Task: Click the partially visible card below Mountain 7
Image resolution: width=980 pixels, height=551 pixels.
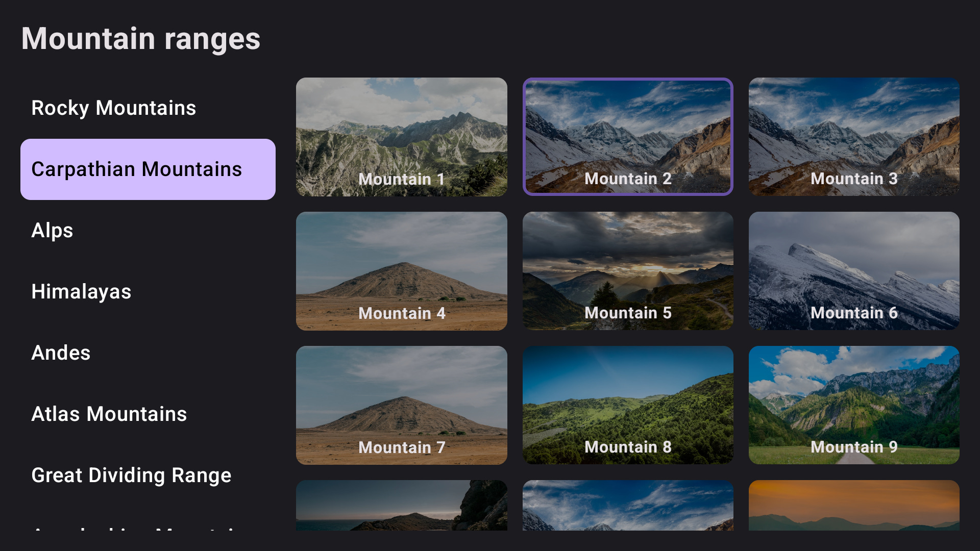Action: pyautogui.click(x=401, y=515)
